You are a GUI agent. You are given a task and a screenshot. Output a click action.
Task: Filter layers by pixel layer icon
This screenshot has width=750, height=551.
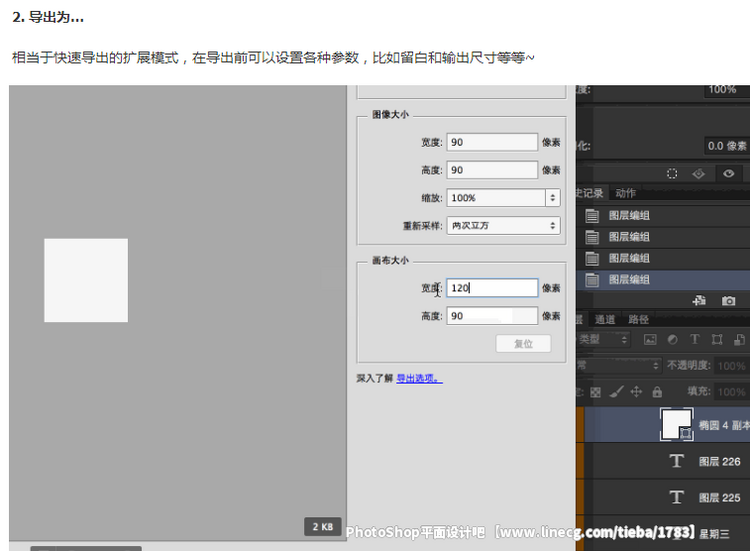click(x=650, y=340)
